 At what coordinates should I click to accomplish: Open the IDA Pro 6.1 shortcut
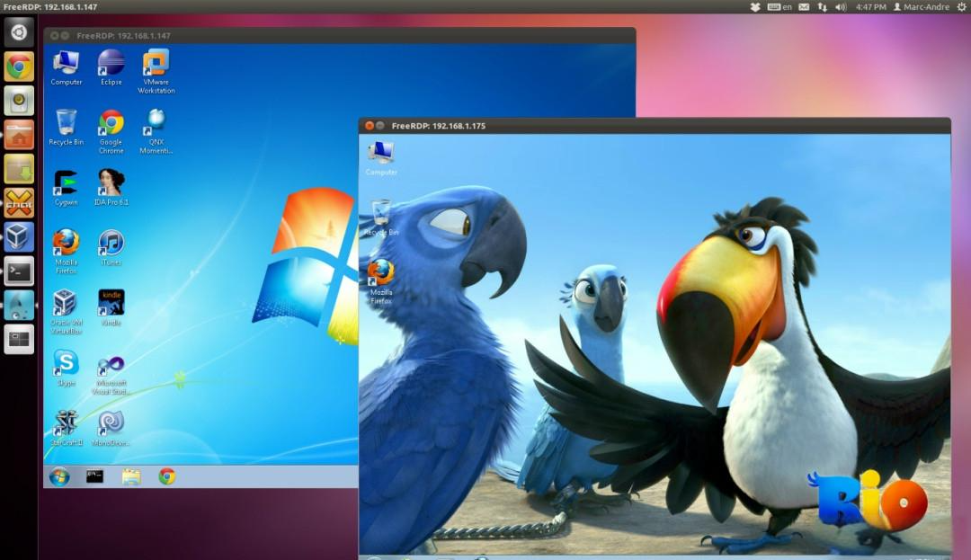pos(111,183)
